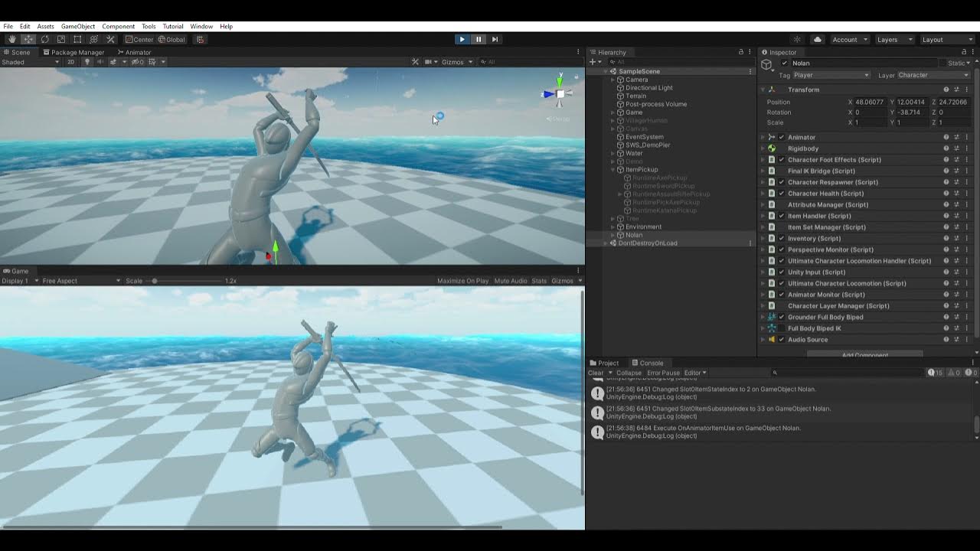
Task: Open Free Aspect dropdown
Action: pos(80,281)
